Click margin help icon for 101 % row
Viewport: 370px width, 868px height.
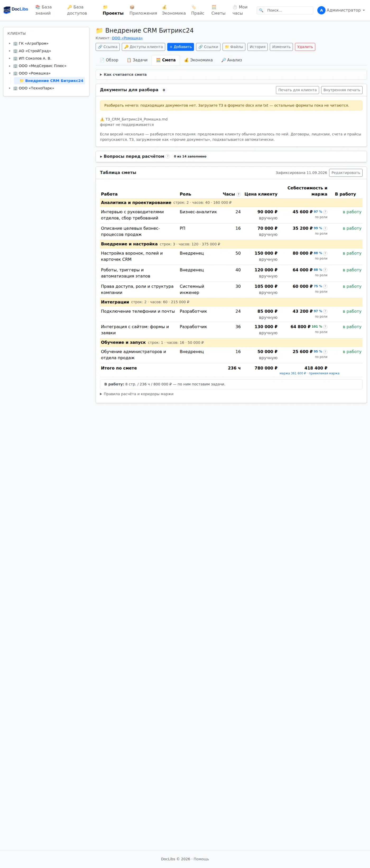pyautogui.click(x=325, y=327)
